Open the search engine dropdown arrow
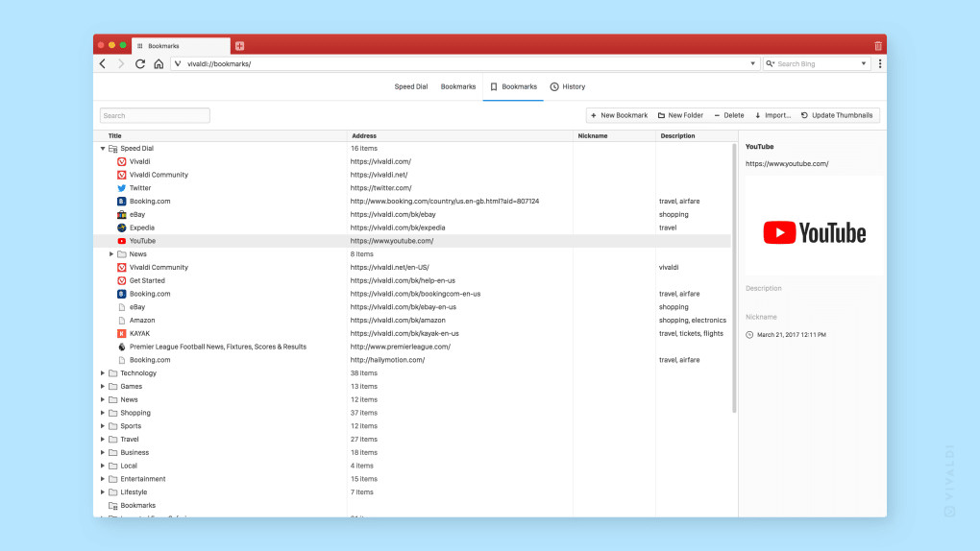The height and width of the screenshot is (551, 980). tap(864, 63)
